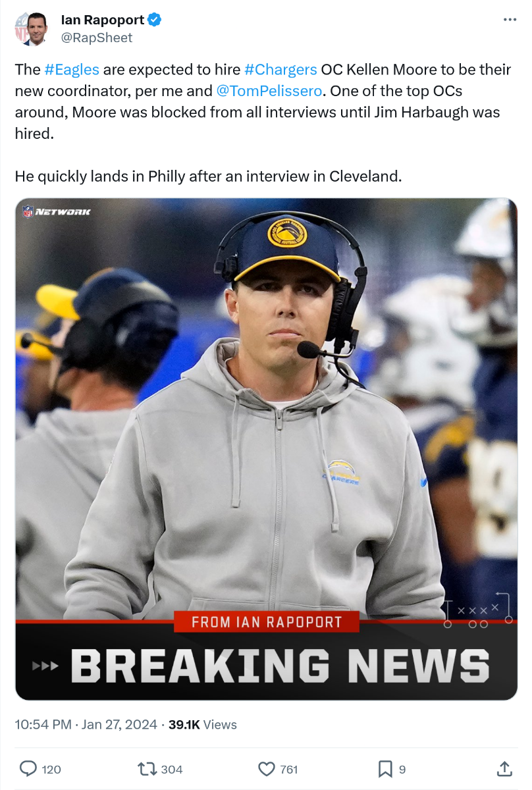Viewport: 532px width, 790px height.
Task: Click the repost arrows icon
Action: pos(146,768)
